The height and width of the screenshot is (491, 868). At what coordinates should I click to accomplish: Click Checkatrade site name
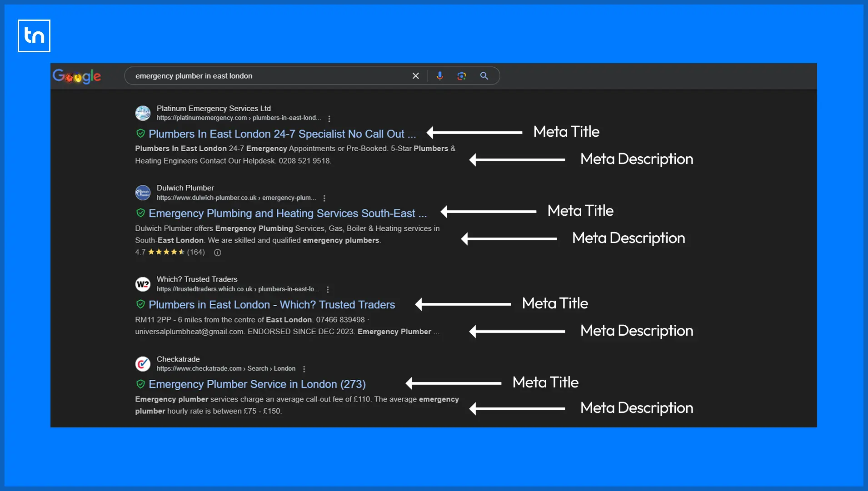[178, 359]
